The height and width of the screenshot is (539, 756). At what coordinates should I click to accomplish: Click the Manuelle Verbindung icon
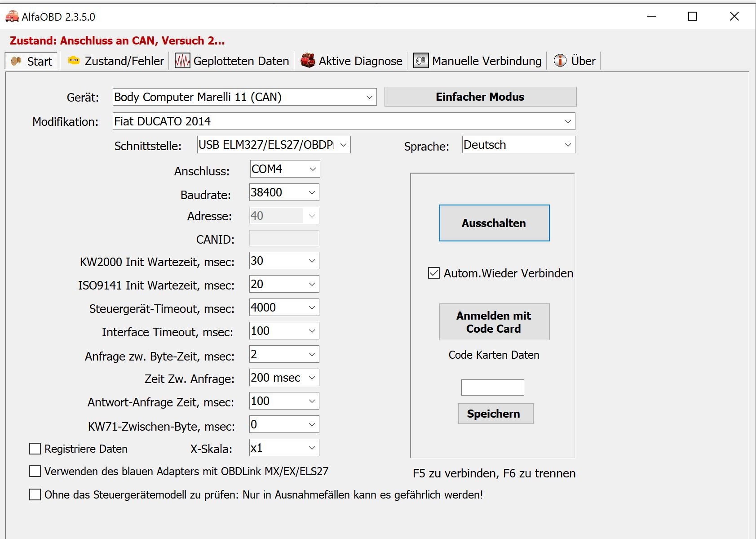coord(421,60)
